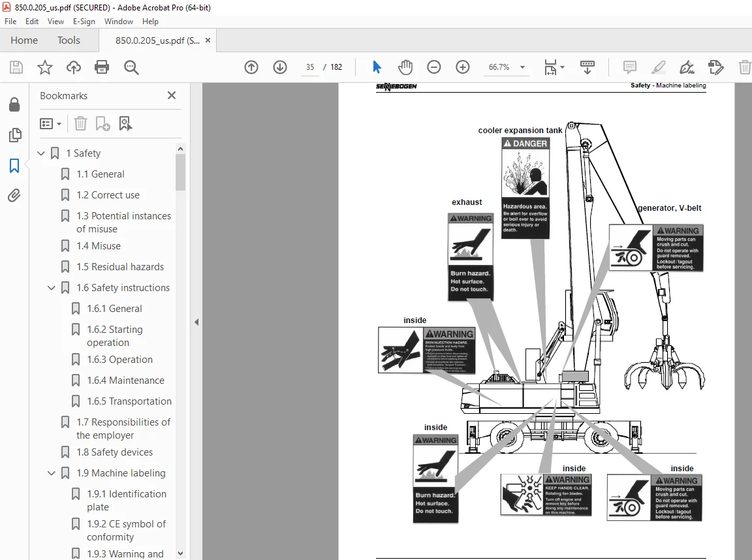
Task: Click the upload to cloud icon
Action: pos(73,67)
